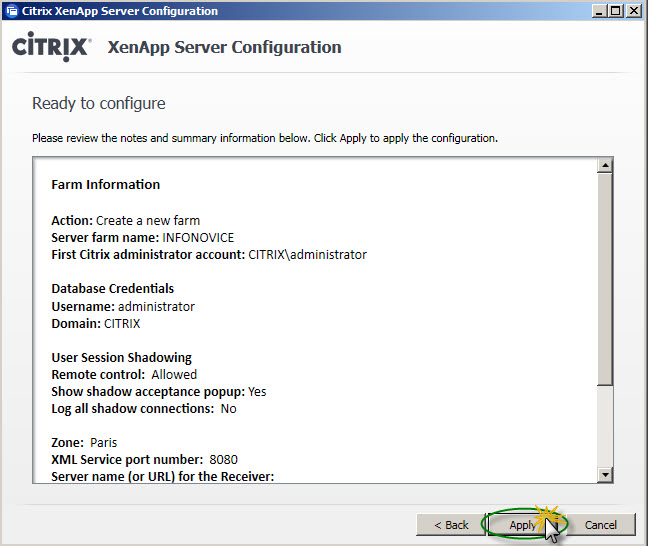
Task: Click 'Remote control: Allowed' line
Action: 124,374
